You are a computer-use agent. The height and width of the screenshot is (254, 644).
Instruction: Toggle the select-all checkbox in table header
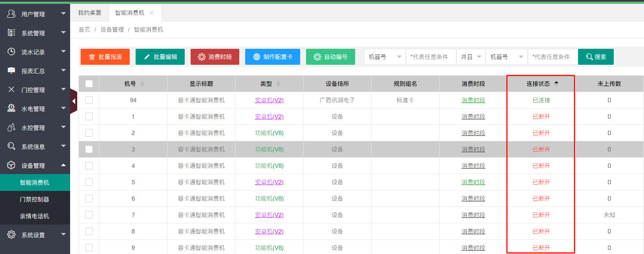pos(89,84)
